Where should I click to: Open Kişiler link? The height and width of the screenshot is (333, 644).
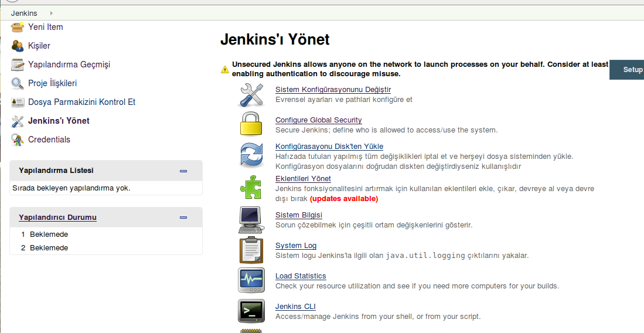(39, 46)
